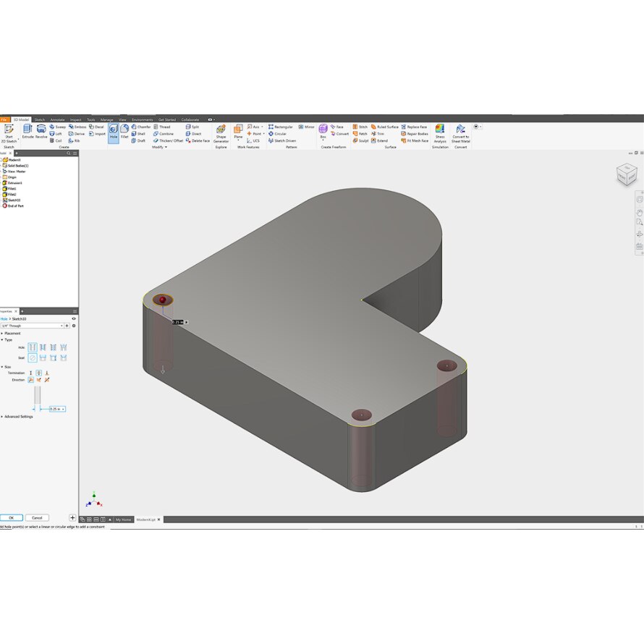The width and height of the screenshot is (644, 644).
Task: Click the Split tool
Action: coord(192,127)
